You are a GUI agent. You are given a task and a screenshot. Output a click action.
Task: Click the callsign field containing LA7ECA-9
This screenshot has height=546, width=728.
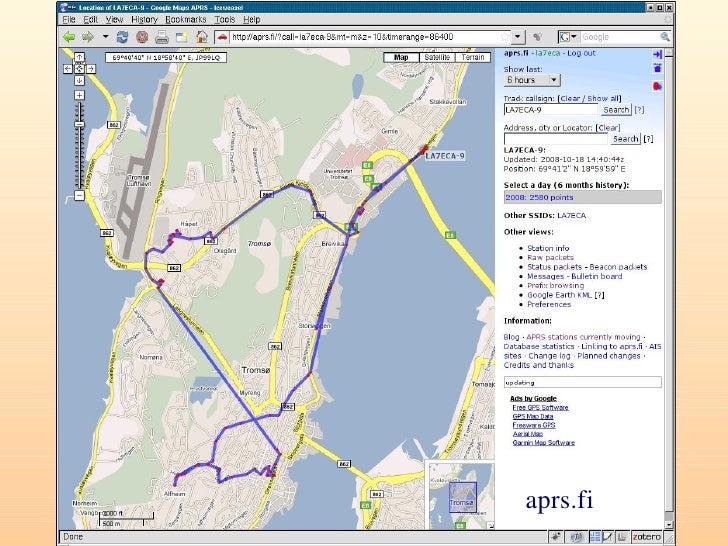point(551,110)
